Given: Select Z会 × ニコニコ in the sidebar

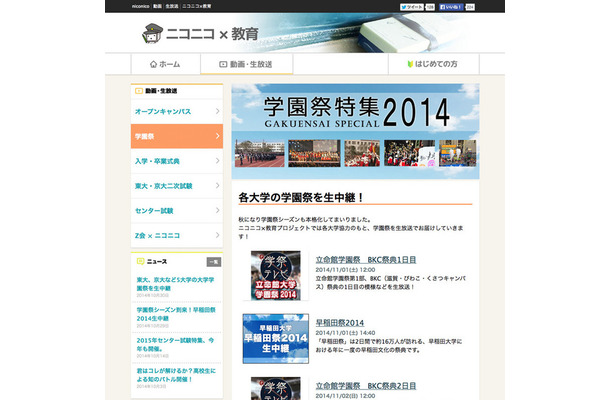Looking at the screenshot, I should (x=177, y=235).
